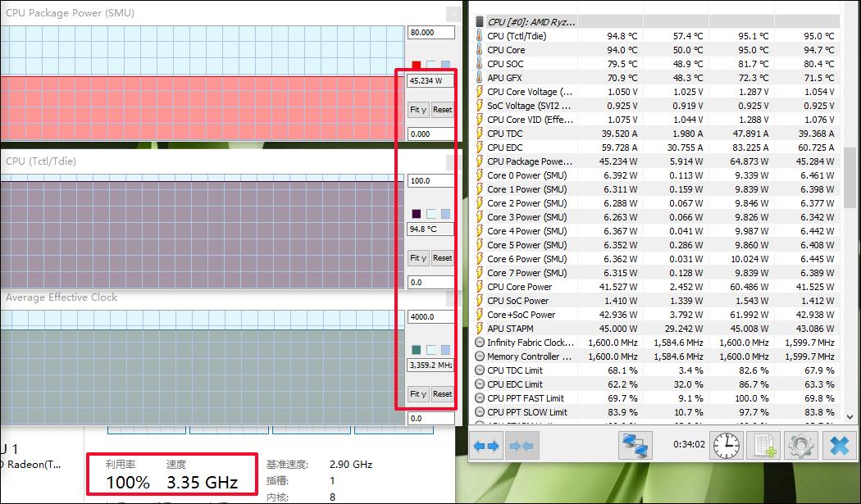Click clock icon of Memory Controller row
This screenshot has height=504, width=861.
click(x=479, y=356)
